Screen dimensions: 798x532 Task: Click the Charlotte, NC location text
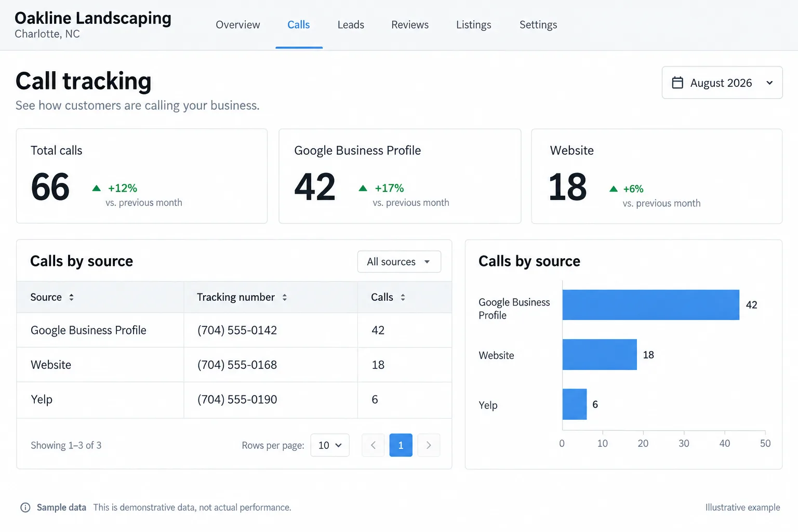coord(47,34)
